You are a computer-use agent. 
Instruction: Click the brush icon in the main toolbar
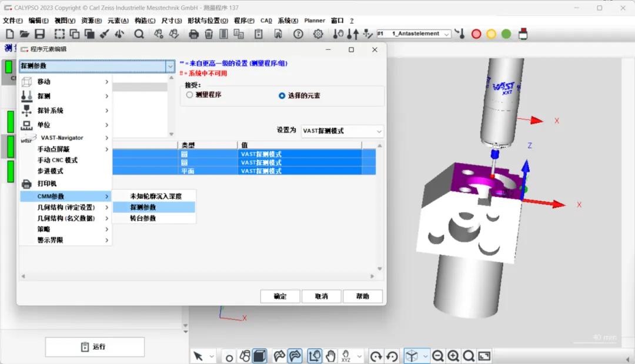(105, 34)
